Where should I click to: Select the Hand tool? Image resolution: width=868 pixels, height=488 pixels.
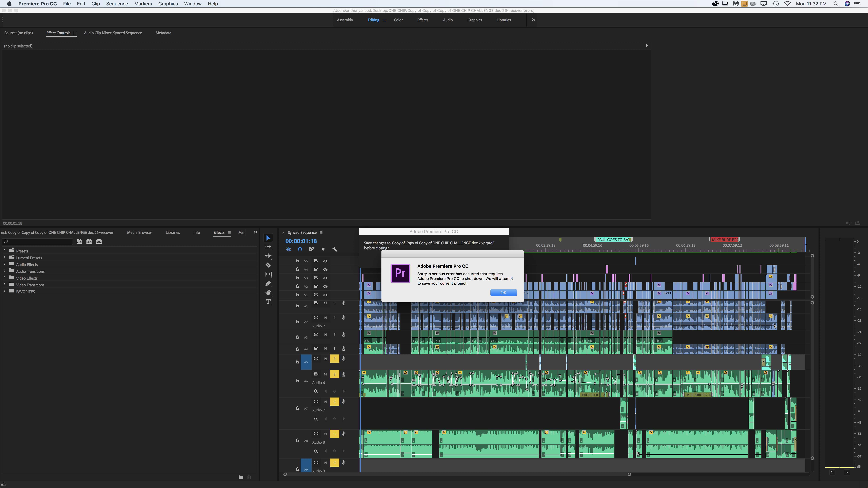(x=268, y=292)
